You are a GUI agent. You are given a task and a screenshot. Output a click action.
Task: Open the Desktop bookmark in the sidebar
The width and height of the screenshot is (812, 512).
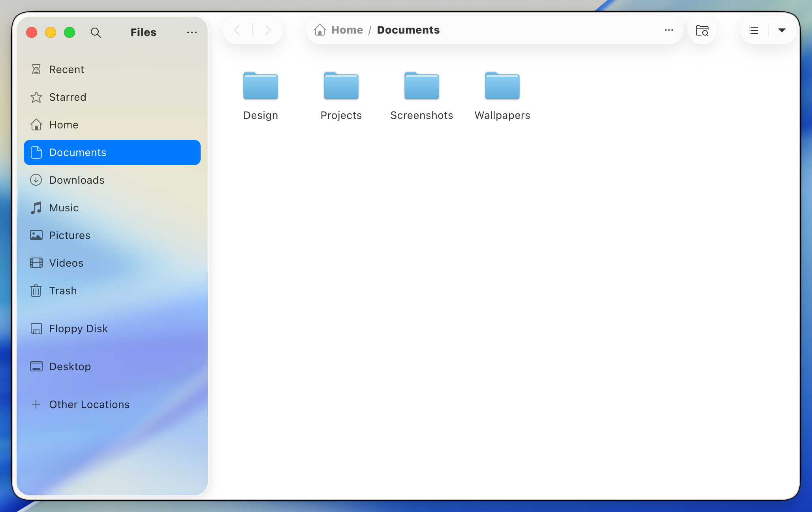click(112, 367)
